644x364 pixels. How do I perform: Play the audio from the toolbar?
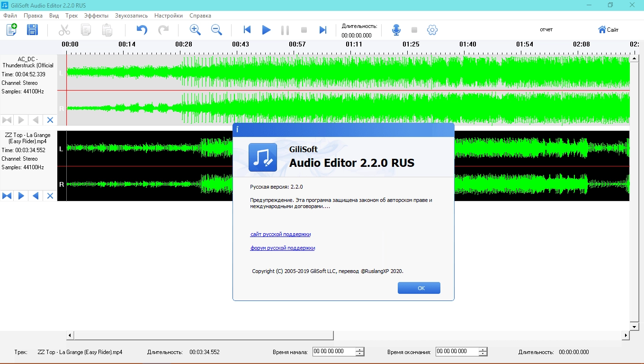(x=266, y=30)
